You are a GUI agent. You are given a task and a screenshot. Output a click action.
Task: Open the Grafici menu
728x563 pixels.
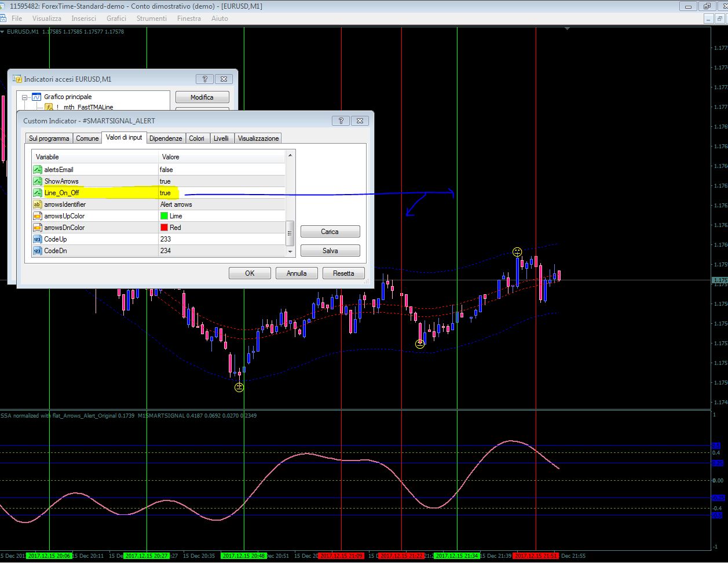[x=116, y=19]
